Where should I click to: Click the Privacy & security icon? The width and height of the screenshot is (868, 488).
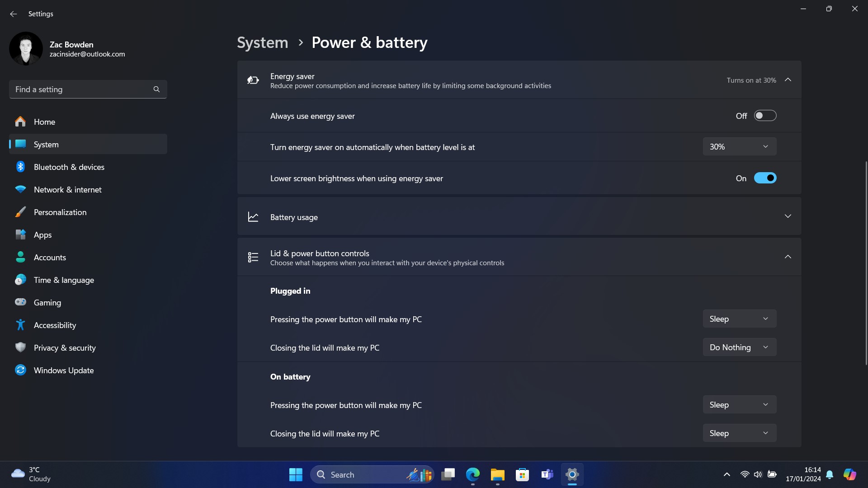20,347
